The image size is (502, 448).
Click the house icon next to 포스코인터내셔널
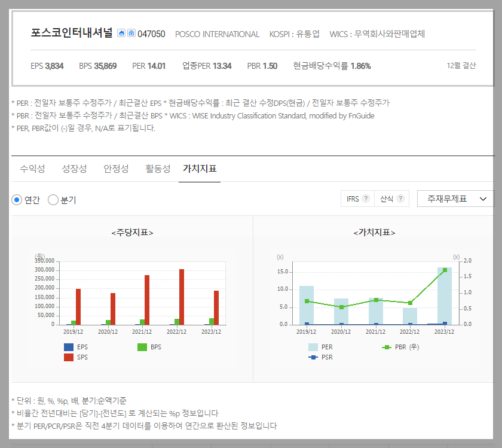coord(121,33)
